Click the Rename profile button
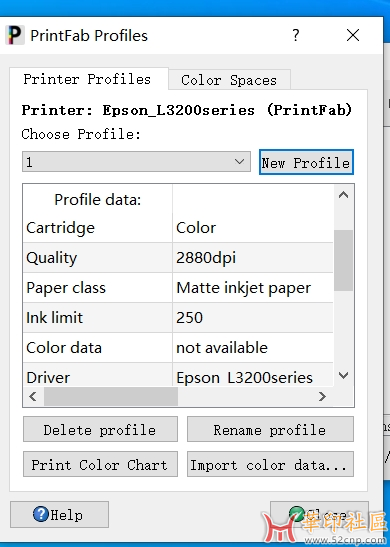The width and height of the screenshot is (390, 547). 270,429
